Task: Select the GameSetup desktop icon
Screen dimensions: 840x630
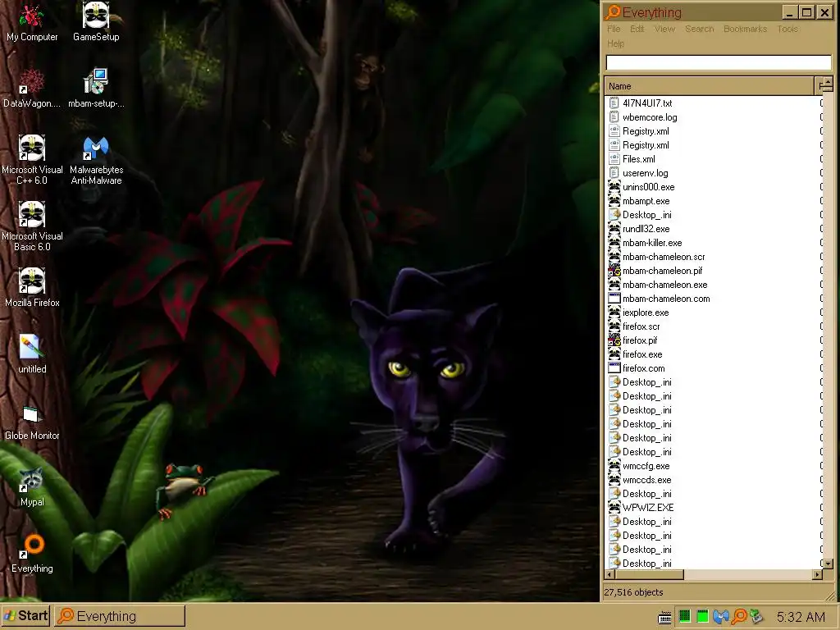Action: [96, 23]
